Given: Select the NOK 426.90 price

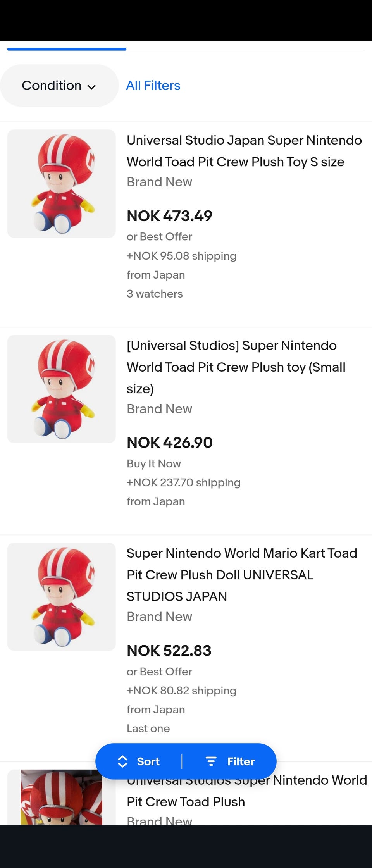Looking at the screenshot, I should point(170,443).
